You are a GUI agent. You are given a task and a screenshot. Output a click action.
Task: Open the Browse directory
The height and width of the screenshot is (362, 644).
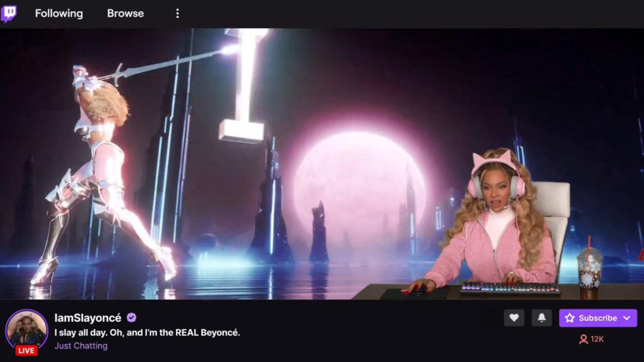pyautogui.click(x=125, y=13)
